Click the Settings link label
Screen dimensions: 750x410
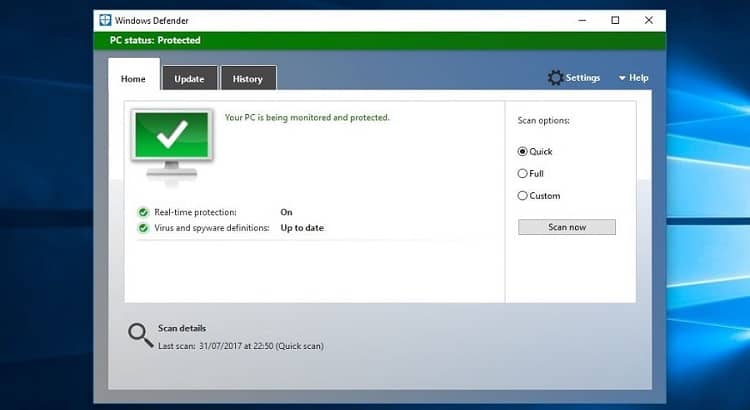[x=583, y=78]
